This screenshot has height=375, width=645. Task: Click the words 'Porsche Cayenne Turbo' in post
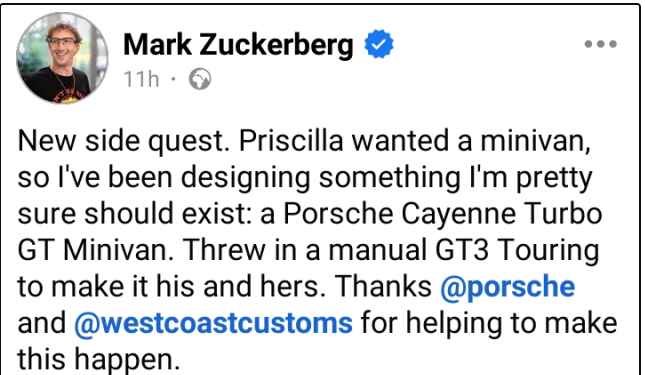click(443, 214)
